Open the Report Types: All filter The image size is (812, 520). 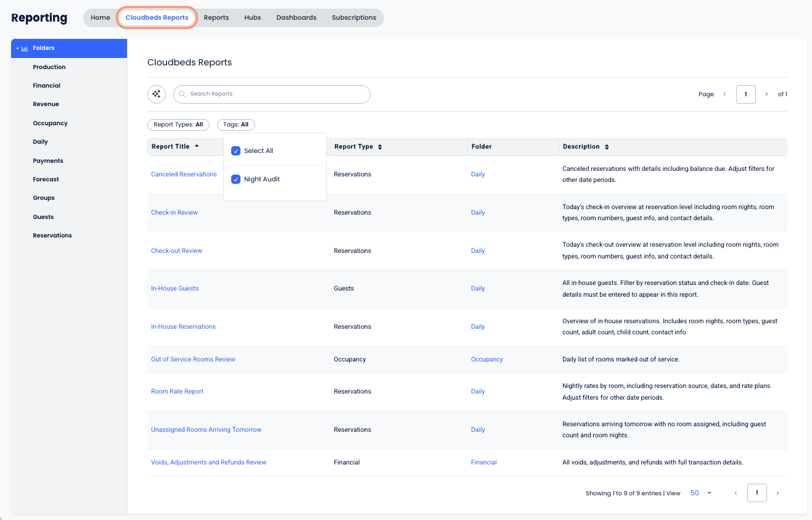178,125
